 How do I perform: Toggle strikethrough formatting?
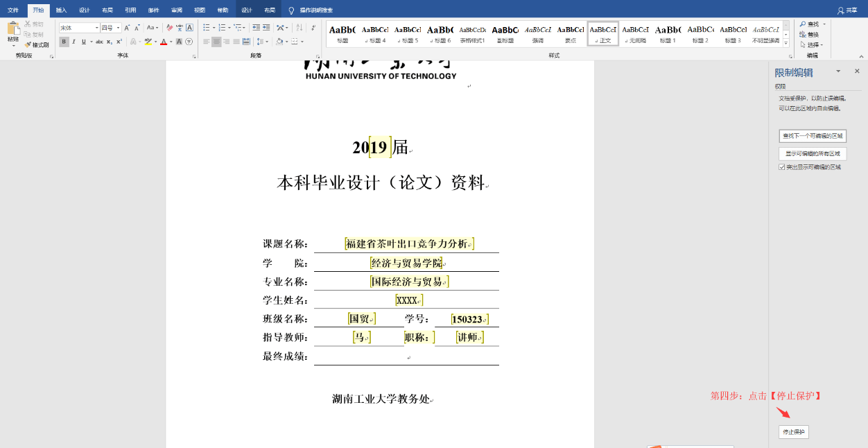pos(99,42)
